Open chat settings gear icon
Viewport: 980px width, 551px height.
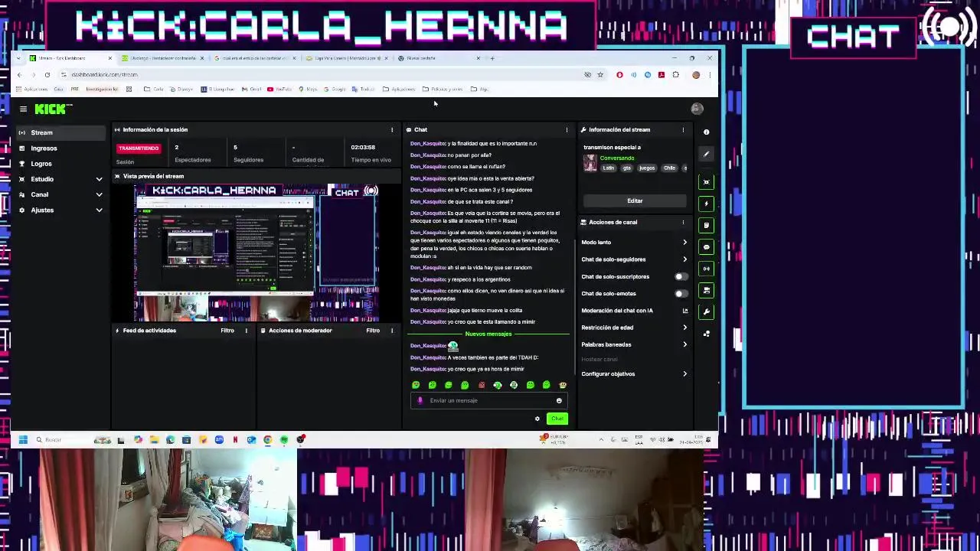537,419
